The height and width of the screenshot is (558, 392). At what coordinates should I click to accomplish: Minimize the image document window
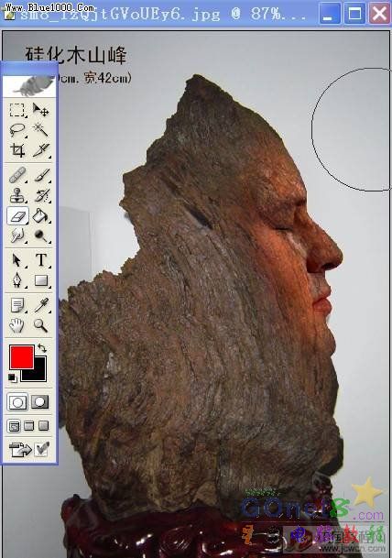click(x=329, y=14)
